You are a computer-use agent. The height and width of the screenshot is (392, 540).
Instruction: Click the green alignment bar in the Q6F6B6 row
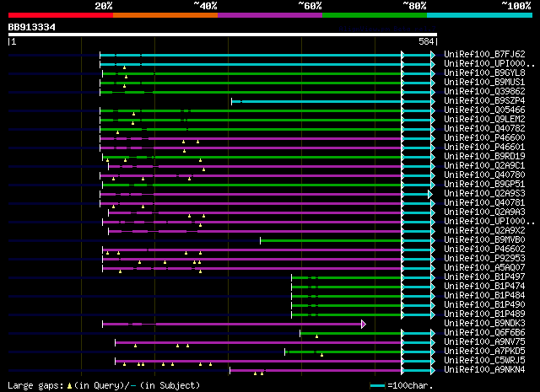351,334
